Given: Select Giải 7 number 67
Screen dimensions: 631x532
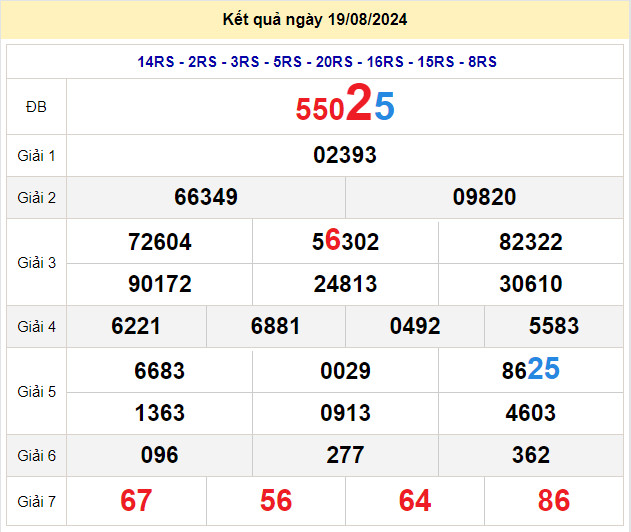Looking at the screenshot, I should [x=136, y=500].
